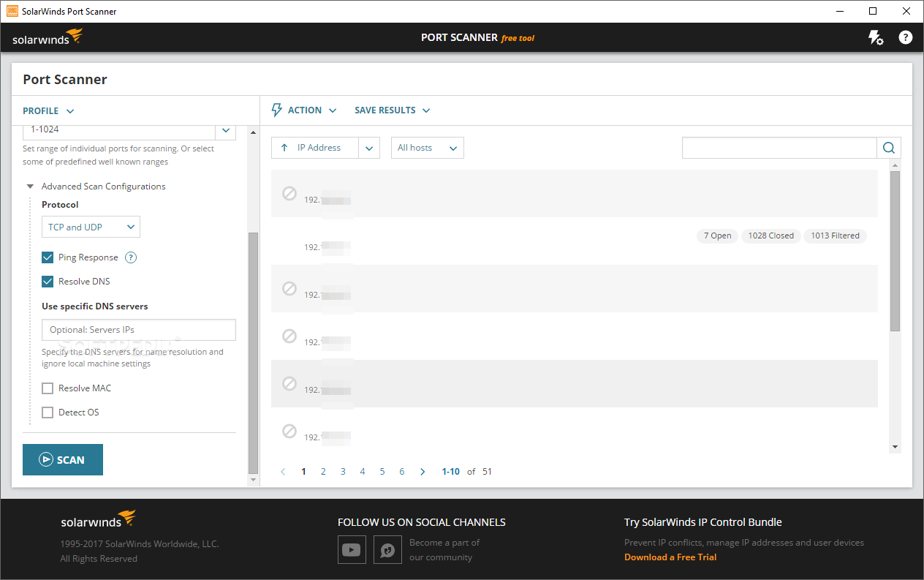Open the TCP and UDP protocol dropdown
The width and height of the screenshot is (924, 580).
click(x=91, y=227)
